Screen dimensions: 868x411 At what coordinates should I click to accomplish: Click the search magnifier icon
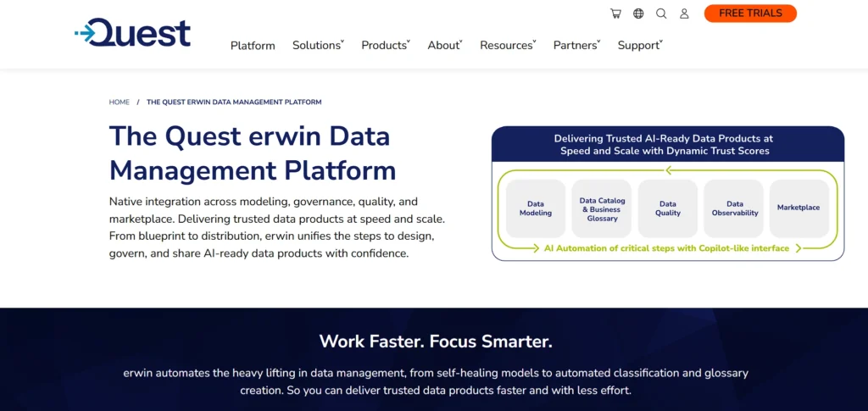[x=661, y=14]
